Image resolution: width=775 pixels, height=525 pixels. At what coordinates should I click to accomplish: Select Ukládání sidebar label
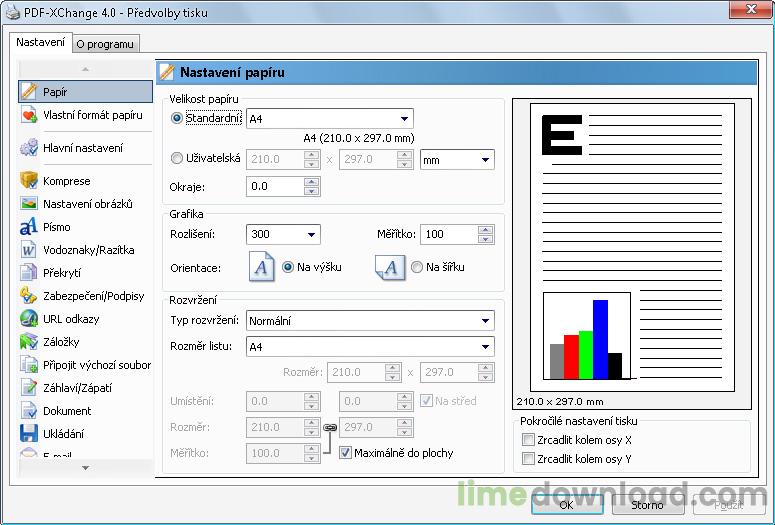pyautogui.click(x=63, y=434)
